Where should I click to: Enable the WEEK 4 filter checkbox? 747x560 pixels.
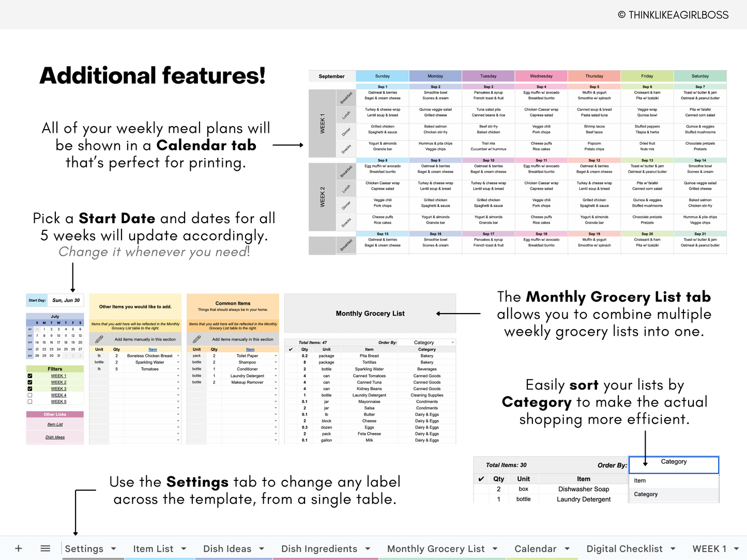tap(30, 395)
